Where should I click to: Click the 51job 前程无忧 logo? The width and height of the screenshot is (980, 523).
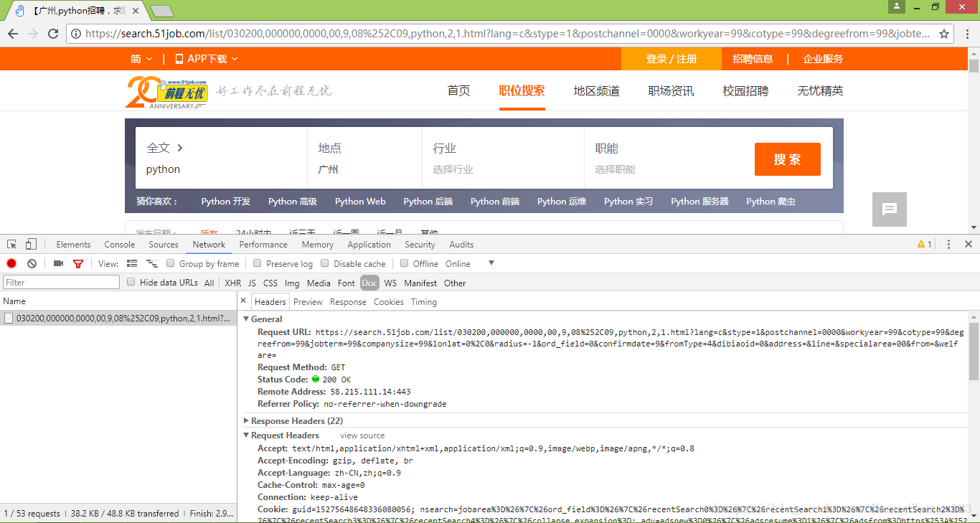(167, 93)
